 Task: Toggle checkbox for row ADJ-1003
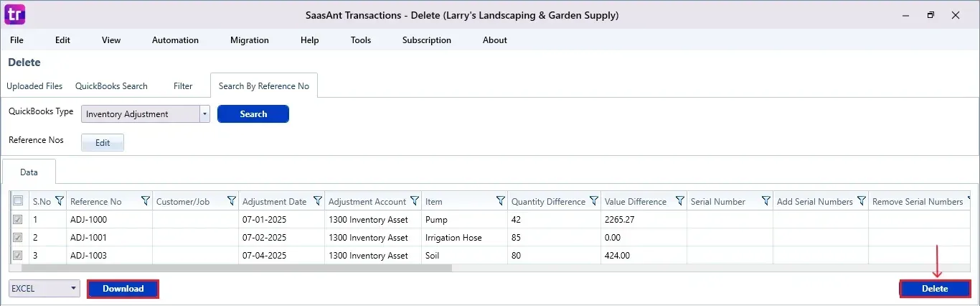coord(18,255)
